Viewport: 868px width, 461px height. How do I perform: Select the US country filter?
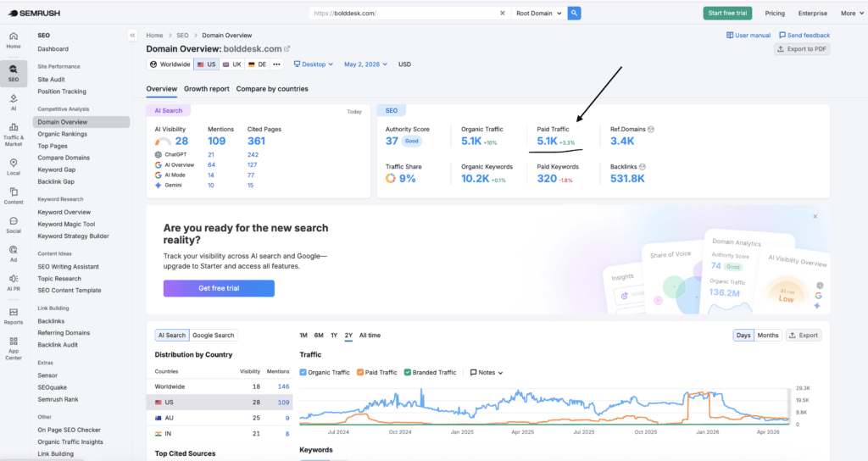click(x=207, y=64)
